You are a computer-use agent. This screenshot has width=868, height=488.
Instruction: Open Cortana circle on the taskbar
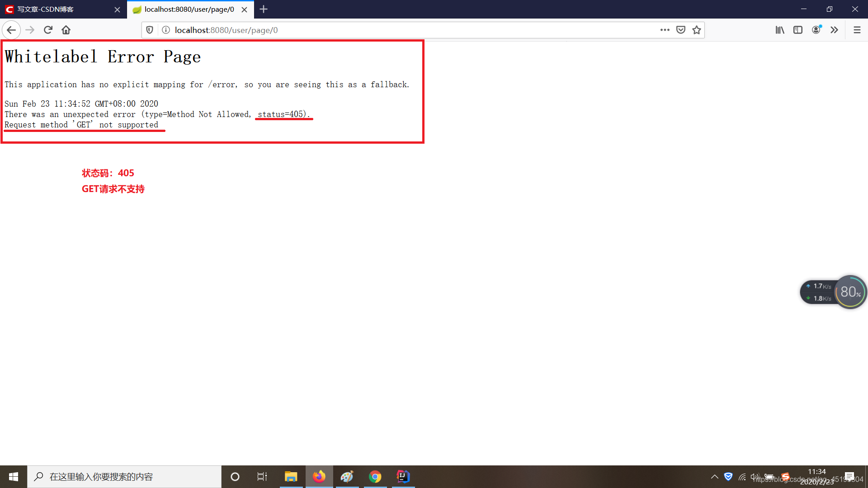point(235,477)
